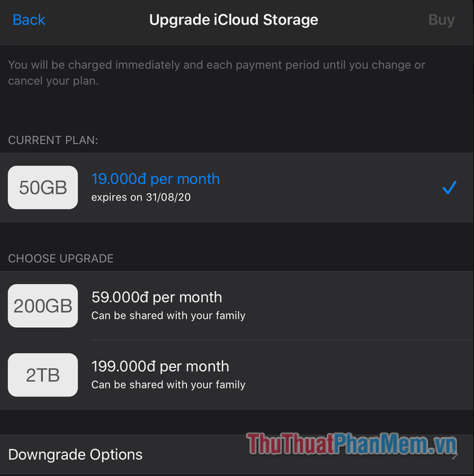Image resolution: width=474 pixels, height=476 pixels.
Task: Click the Upgrade iCloud Storage title
Action: pyautogui.click(x=233, y=20)
